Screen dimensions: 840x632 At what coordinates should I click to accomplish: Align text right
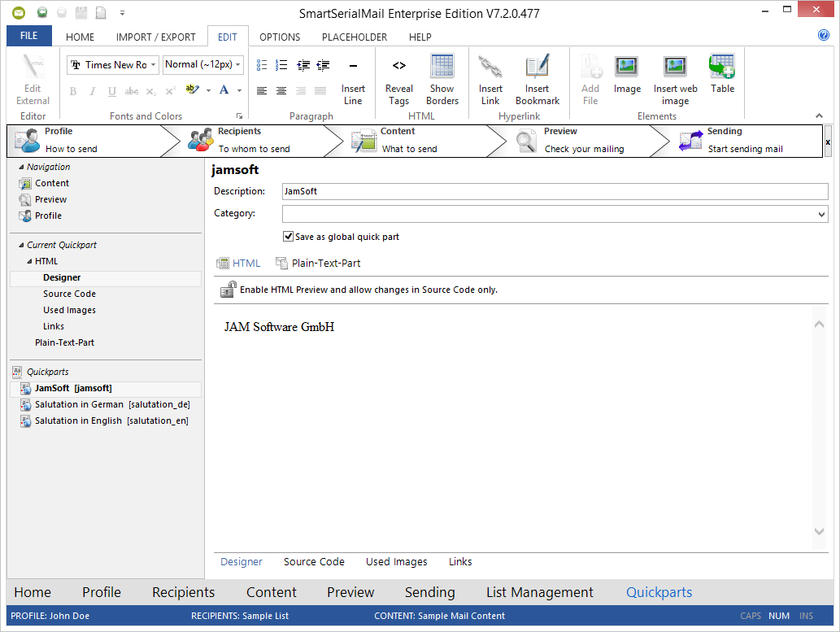point(301,91)
